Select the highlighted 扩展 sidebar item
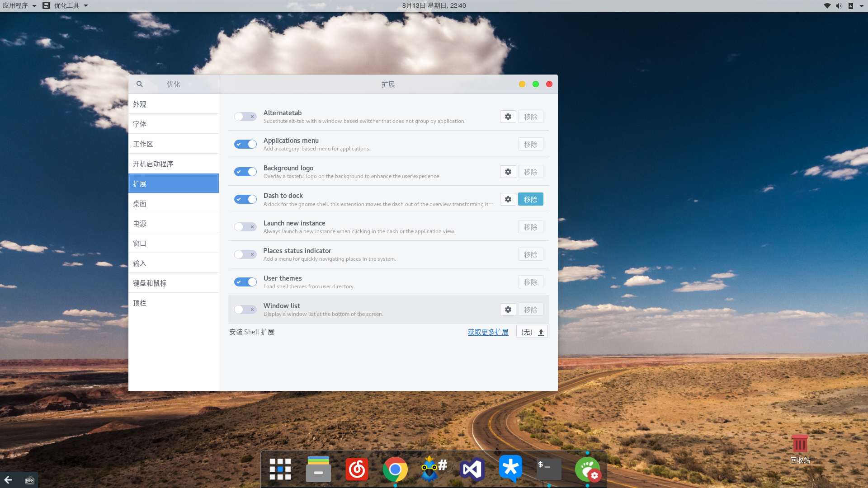The image size is (868, 488). click(x=174, y=183)
